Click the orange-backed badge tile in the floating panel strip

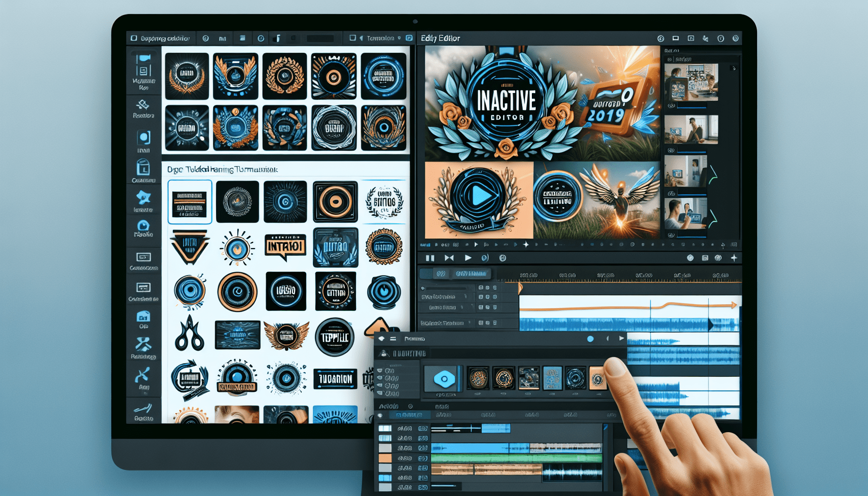[x=598, y=378]
